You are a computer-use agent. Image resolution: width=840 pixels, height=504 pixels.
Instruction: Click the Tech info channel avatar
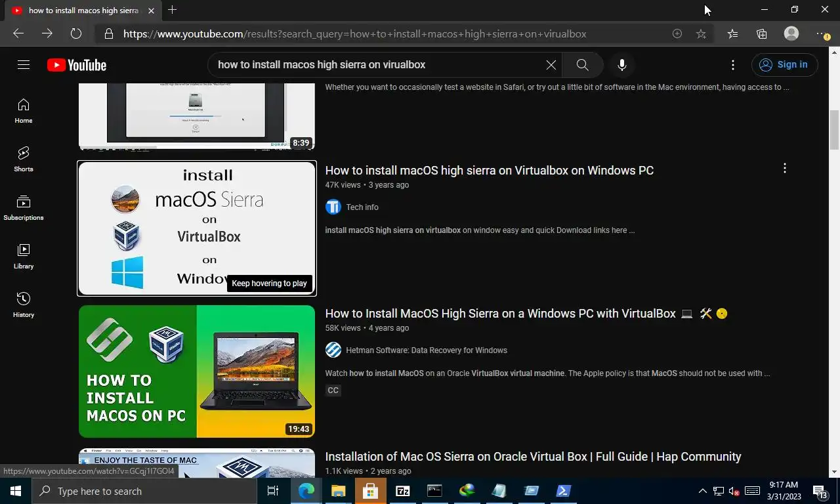coord(333,207)
